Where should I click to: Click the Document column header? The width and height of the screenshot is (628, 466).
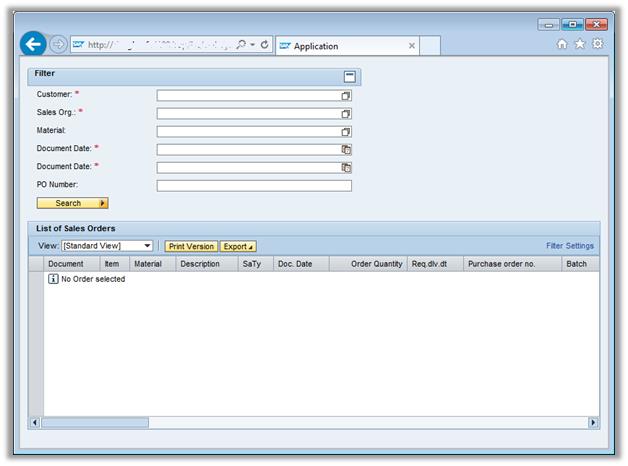pyautogui.click(x=71, y=264)
